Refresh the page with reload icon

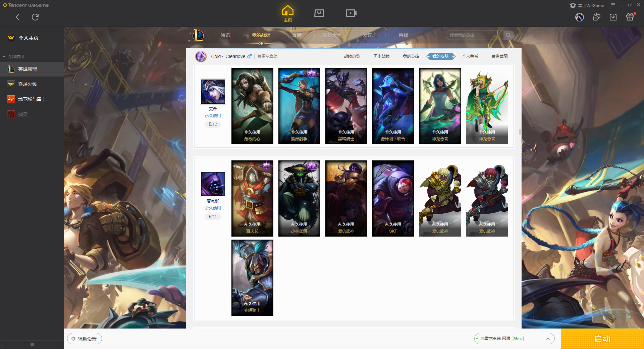pyautogui.click(x=35, y=17)
